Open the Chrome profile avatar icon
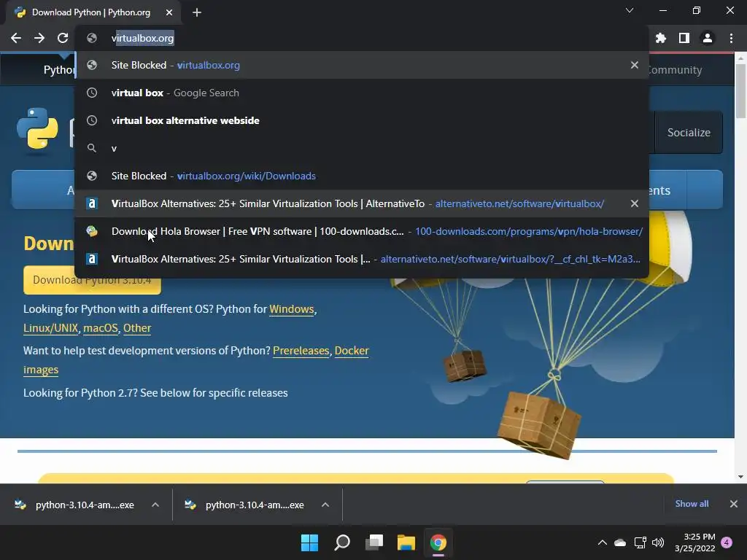The width and height of the screenshot is (747, 560). click(708, 38)
